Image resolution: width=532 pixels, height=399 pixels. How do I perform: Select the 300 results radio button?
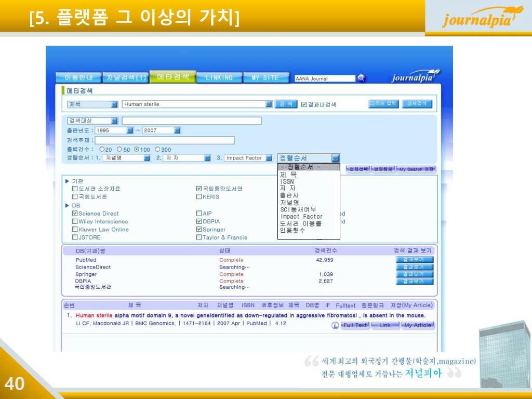(157, 149)
